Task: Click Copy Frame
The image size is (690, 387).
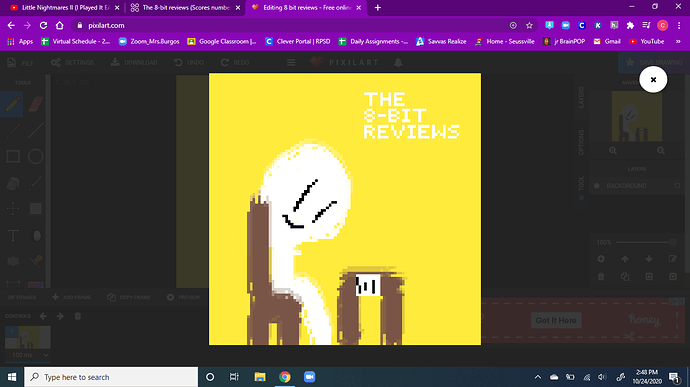Action: [x=128, y=297]
